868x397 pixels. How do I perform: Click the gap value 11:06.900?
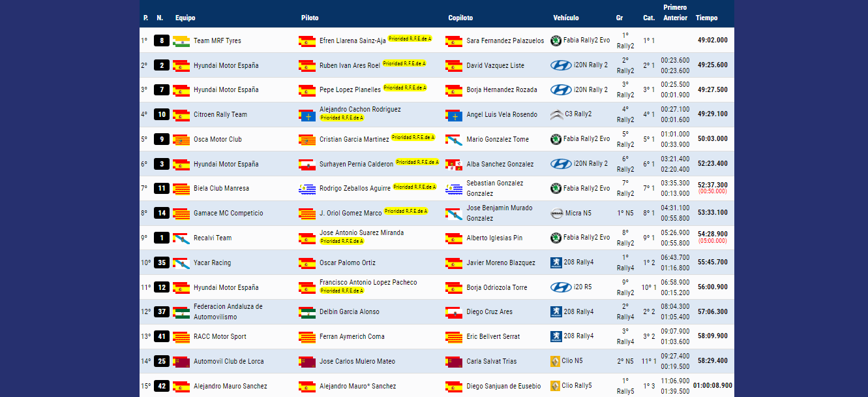[x=675, y=381]
